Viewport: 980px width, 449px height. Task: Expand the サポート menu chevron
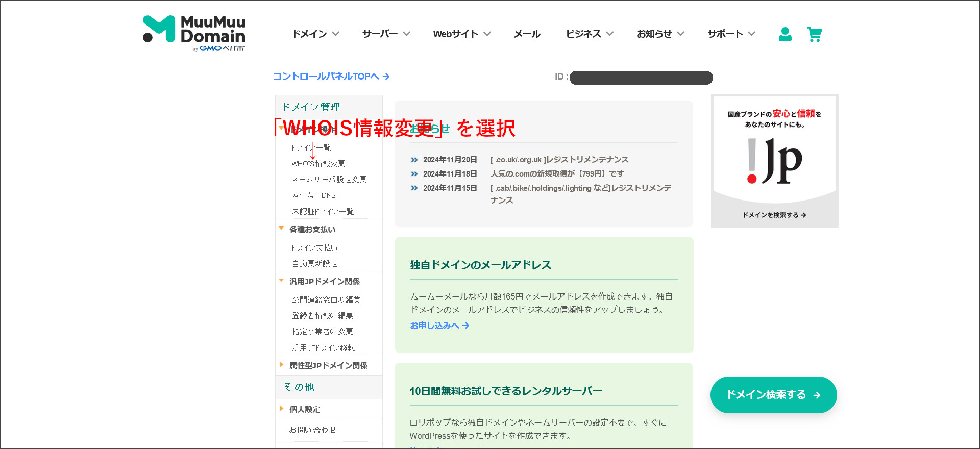pos(751,34)
